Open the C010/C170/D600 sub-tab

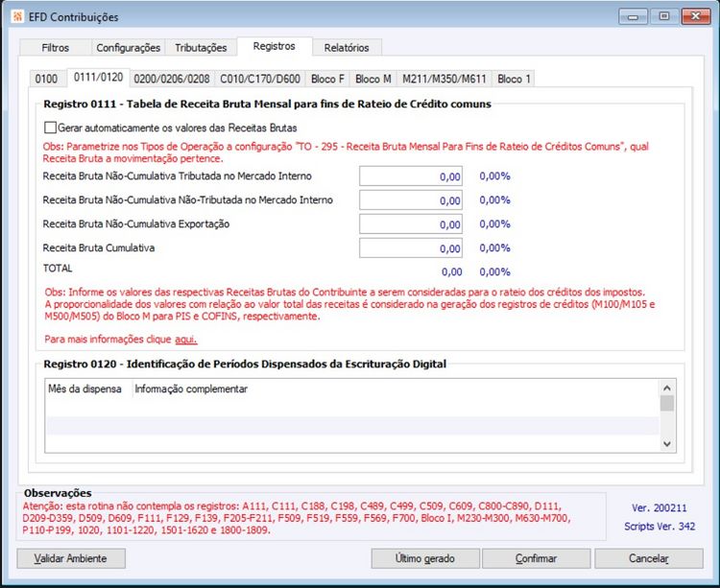coord(260,79)
